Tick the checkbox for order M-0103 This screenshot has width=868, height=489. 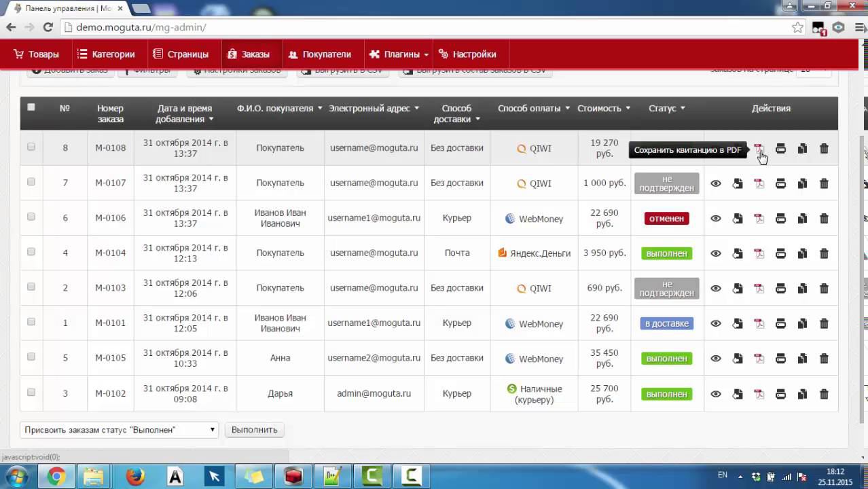(x=31, y=287)
